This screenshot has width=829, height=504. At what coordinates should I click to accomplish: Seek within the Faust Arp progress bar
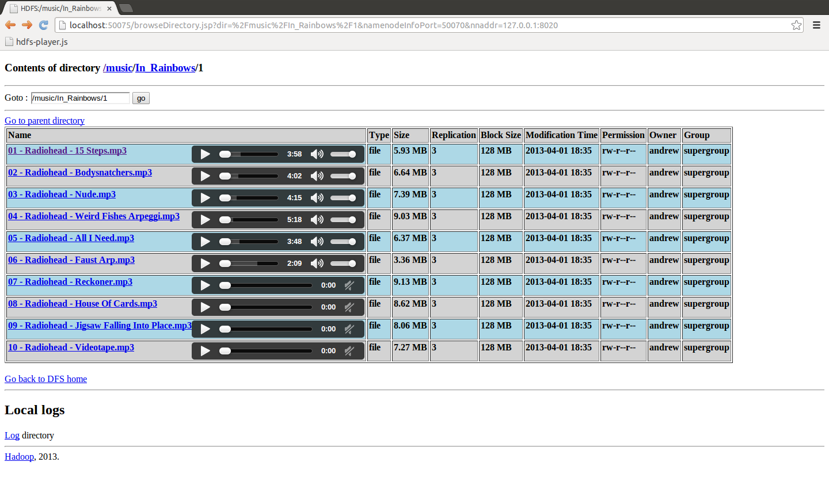click(249, 264)
